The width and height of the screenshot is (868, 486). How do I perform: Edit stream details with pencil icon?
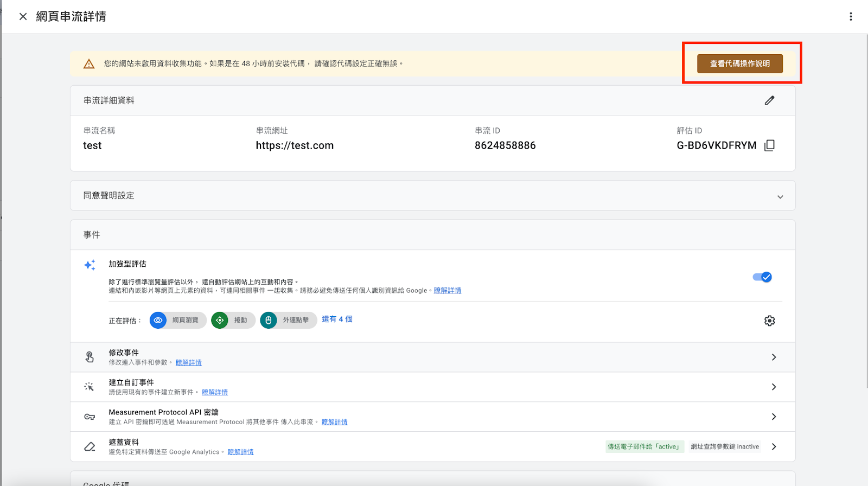tap(769, 100)
